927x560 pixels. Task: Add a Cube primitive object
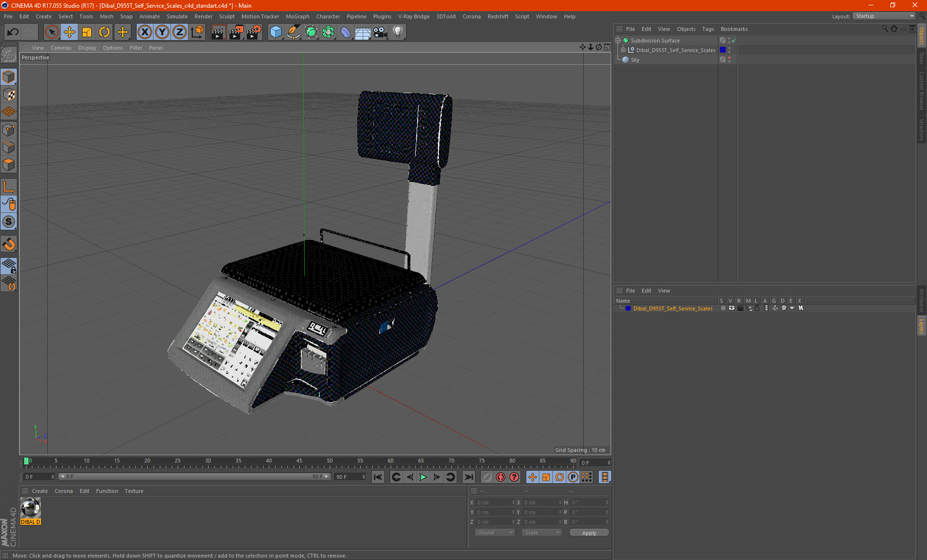tap(276, 32)
